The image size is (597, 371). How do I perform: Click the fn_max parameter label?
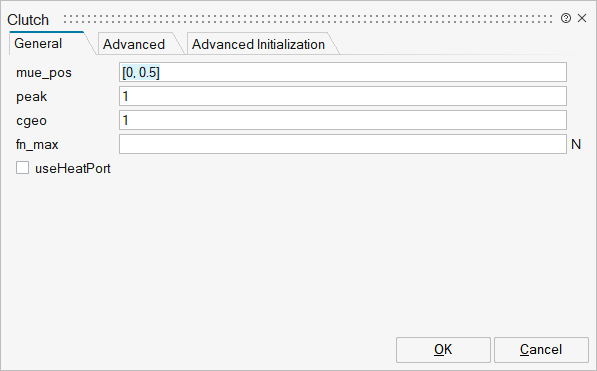(37, 144)
